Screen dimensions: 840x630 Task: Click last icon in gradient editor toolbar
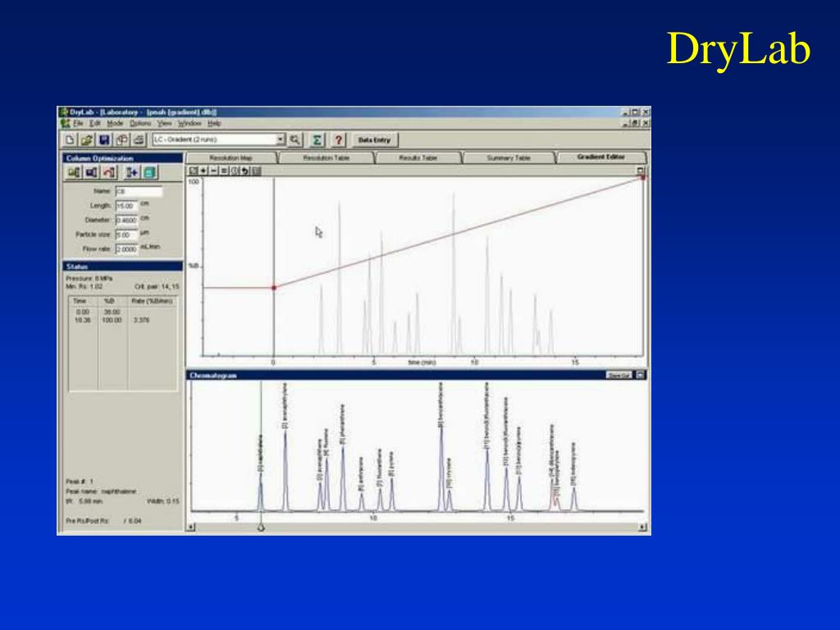pyautogui.click(x=256, y=171)
